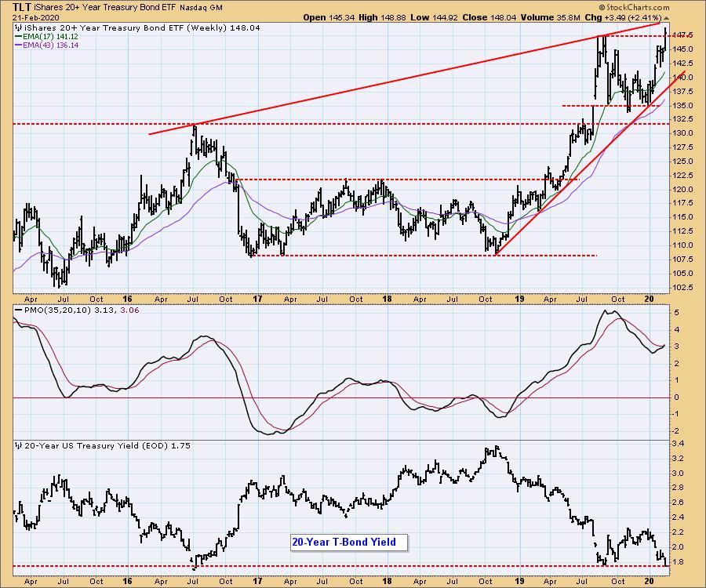Click the 'PMO(35,20,10) 3.13' legend text
Image resolution: width=706 pixels, height=588 pixels.
click(x=71, y=310)
